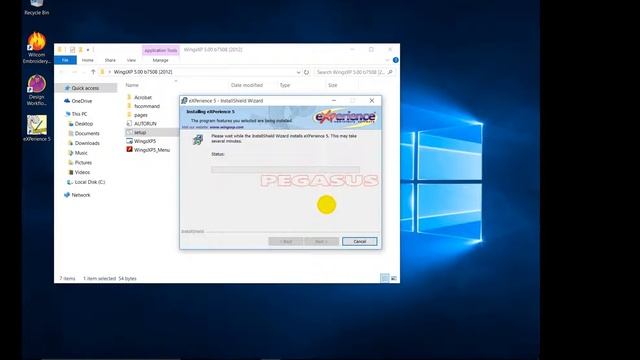This screenshot has width=640, height=360.
Task: Expand the address bar history dropdown
Action: pyautogui.click(x=298, y=72)
